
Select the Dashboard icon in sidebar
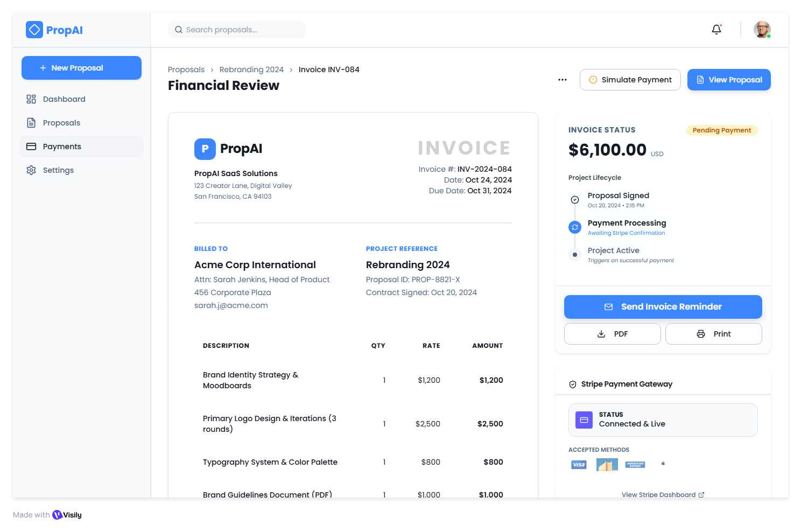pyautogui.click(x=31, y=99)
